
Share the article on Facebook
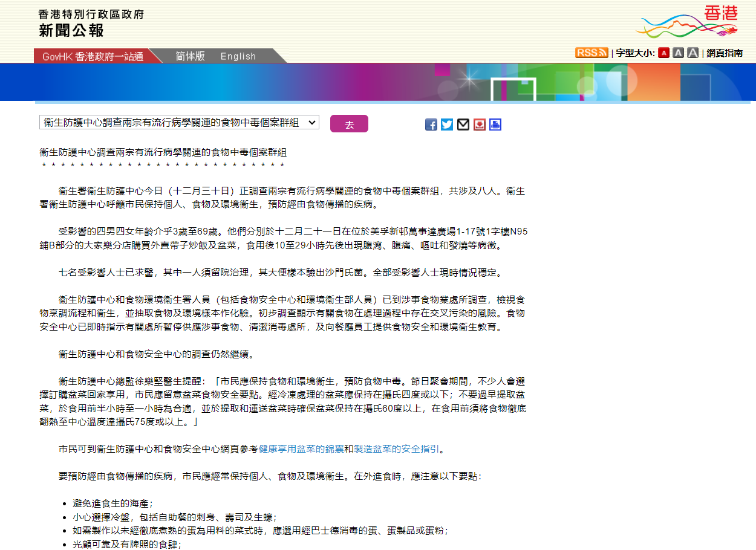(431, 125)
